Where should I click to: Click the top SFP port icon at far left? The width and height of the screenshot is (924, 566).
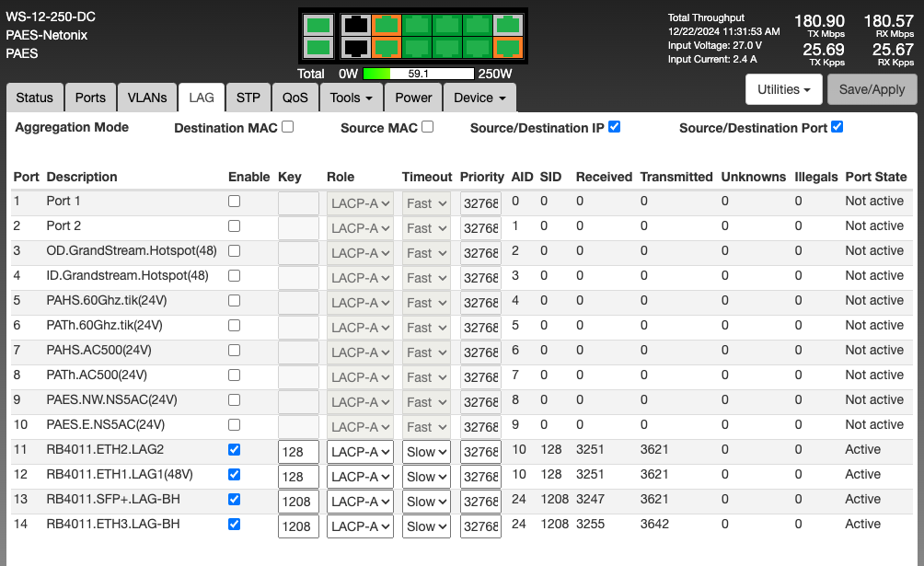[318, 25]
